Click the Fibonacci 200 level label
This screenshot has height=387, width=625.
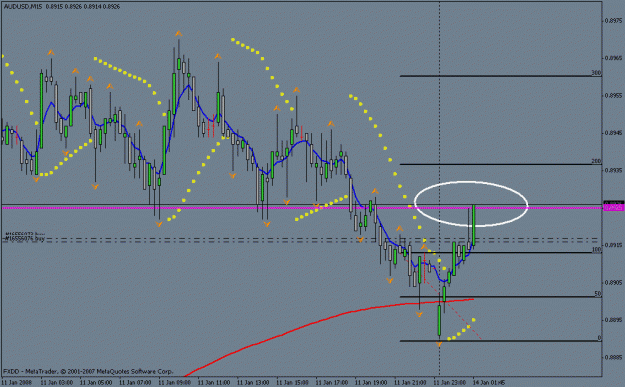596,161
